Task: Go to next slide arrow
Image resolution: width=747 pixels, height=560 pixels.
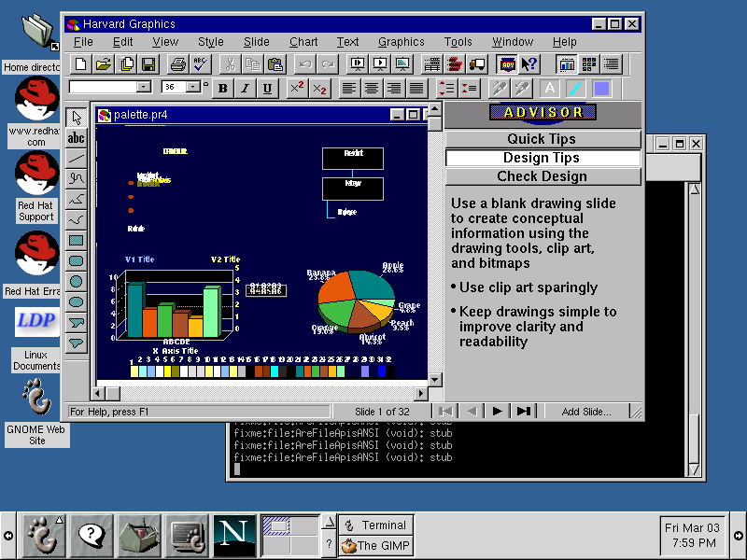Action: [497, 412]
